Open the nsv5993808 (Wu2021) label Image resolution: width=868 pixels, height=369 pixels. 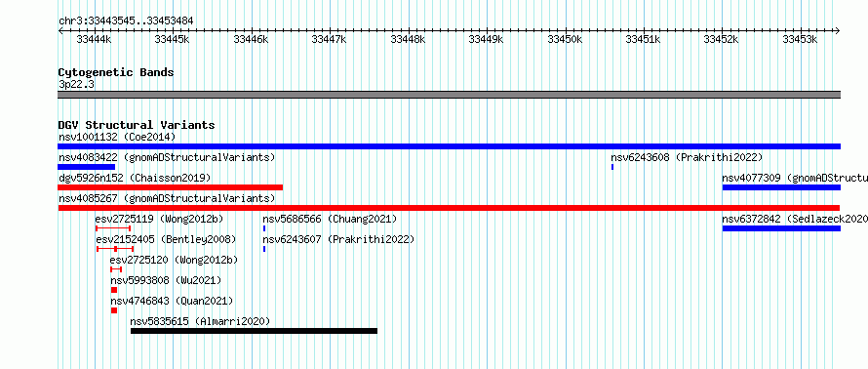[166, 280]
